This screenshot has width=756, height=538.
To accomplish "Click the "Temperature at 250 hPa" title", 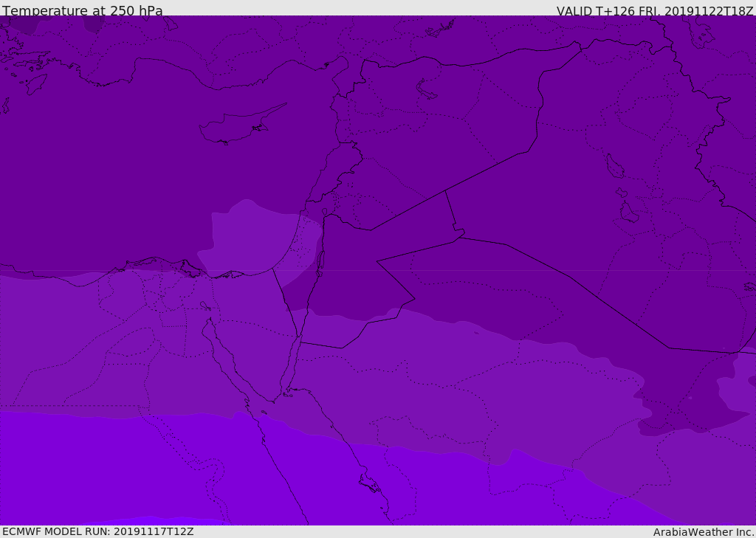I will click(82, 11).
